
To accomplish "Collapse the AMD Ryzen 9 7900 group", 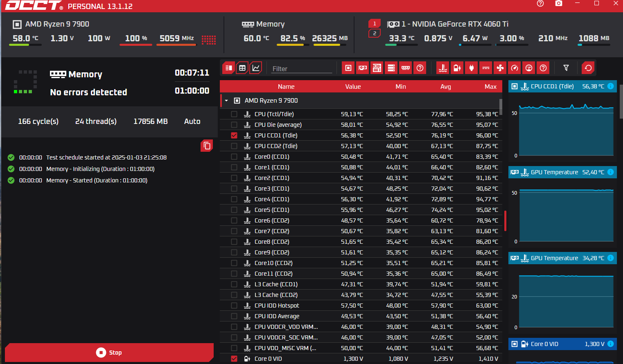I will tap(226, 101).
